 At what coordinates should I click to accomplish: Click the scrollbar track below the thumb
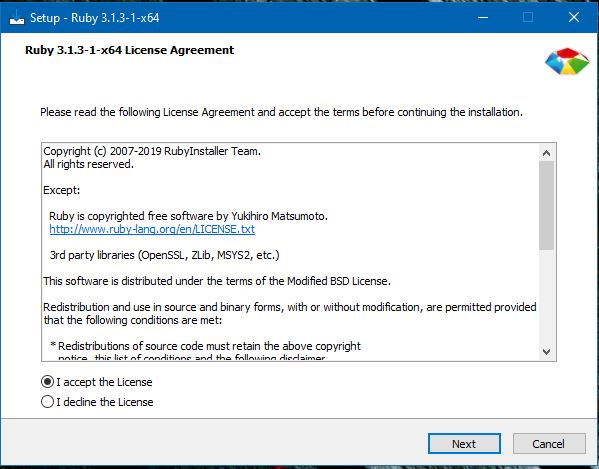pos(547,297)
